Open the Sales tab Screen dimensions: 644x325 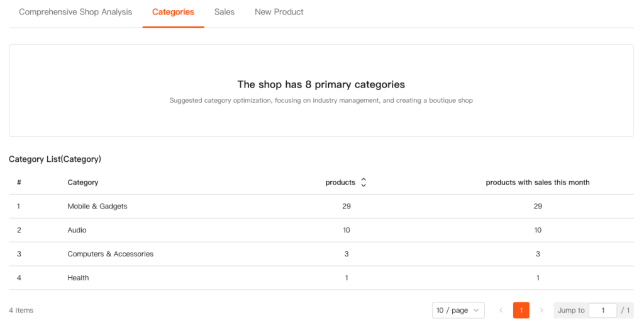224,12
